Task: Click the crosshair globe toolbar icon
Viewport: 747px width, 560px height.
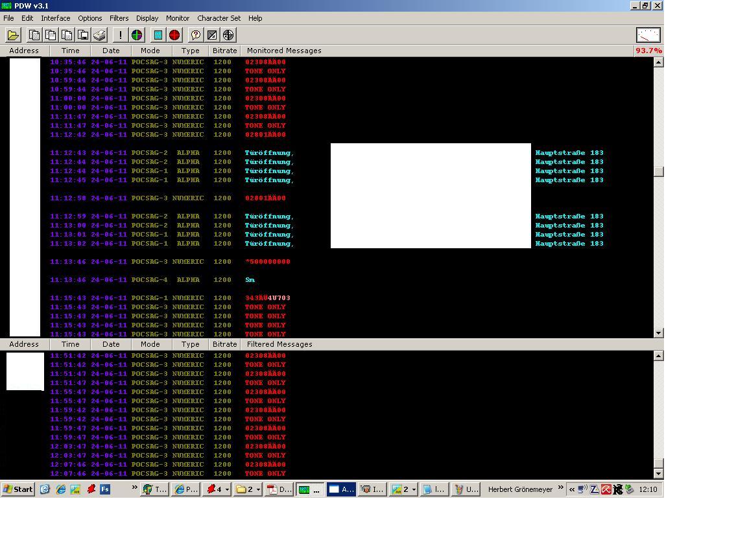Action: [228, 35]
